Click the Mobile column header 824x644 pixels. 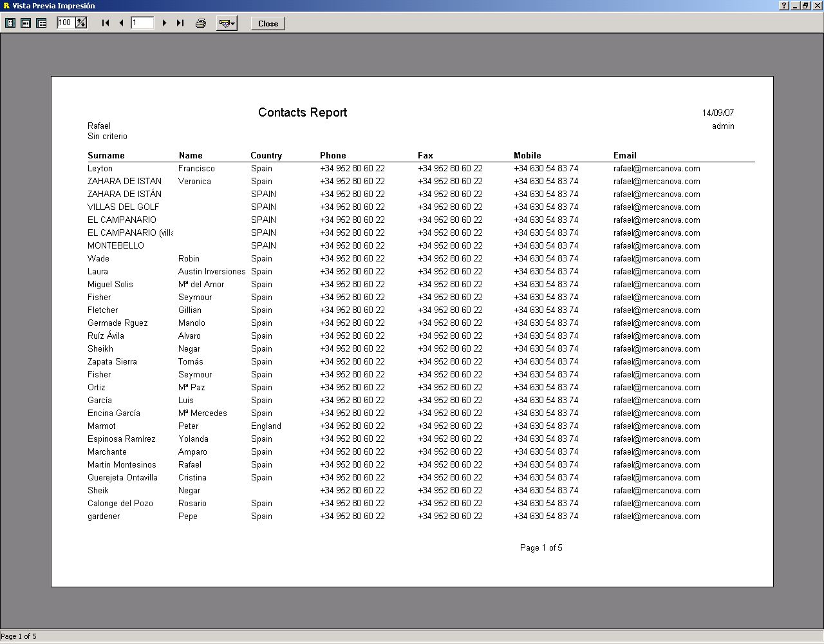click(527, 155)
